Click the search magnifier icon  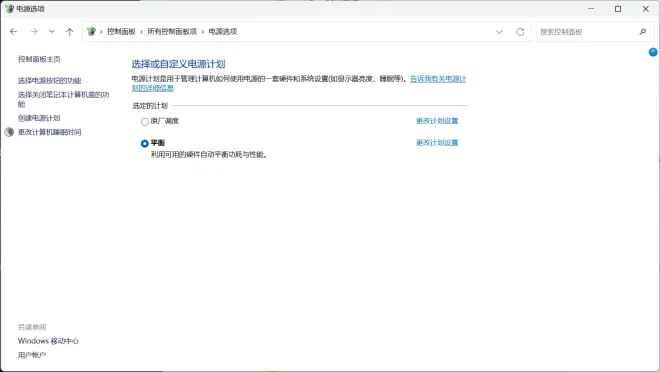tap(643, 32)
